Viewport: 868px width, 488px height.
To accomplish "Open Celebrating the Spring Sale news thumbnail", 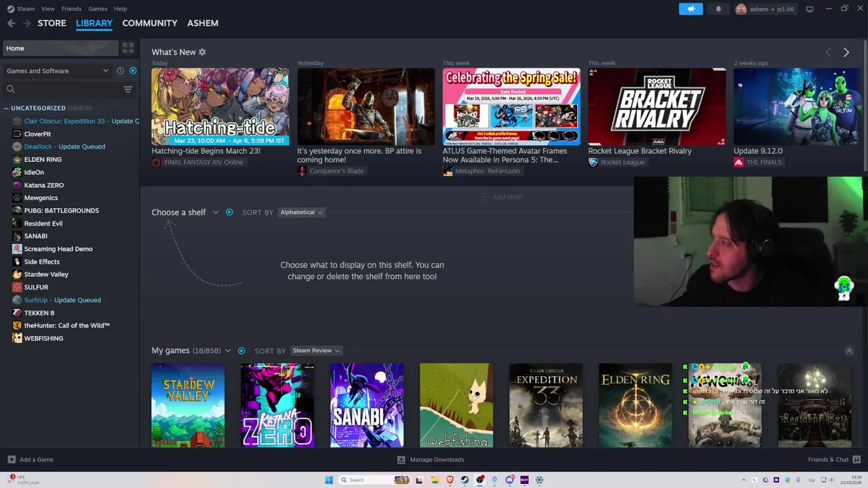I will [x=511, y=106].
